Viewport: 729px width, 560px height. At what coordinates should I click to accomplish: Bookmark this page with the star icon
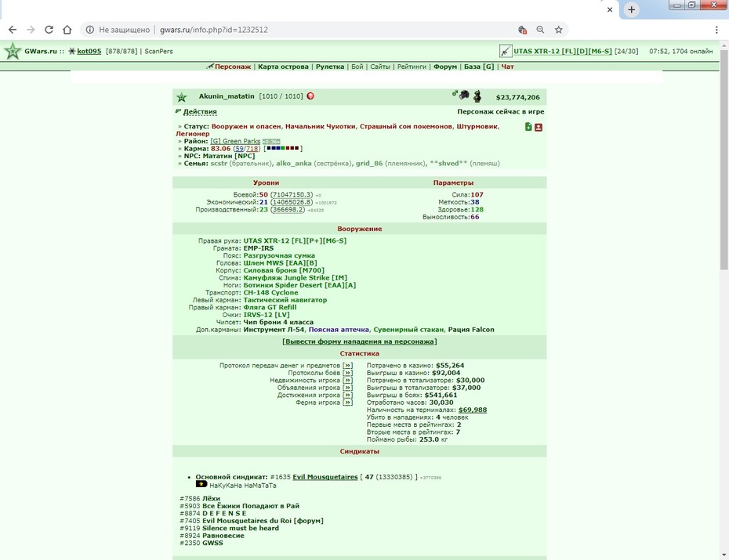pyautogui.click(x=558, y=30)
